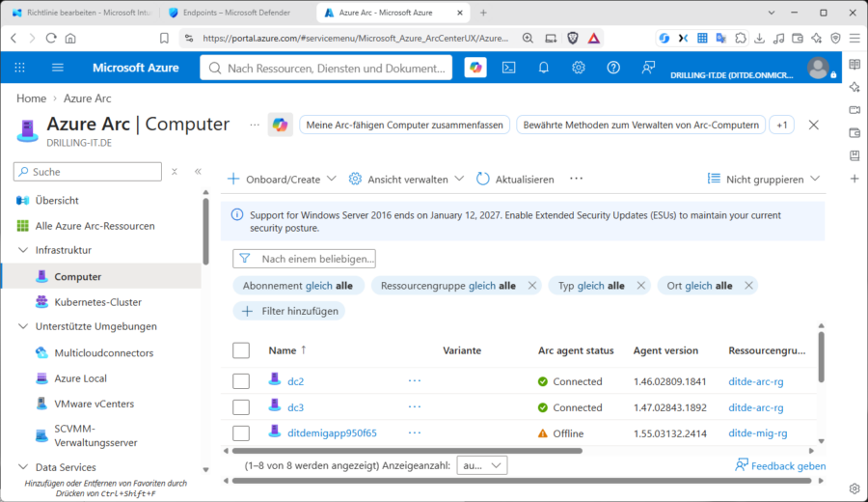Open the Nicht gruppieren grouping dropdown

(x=764, y=179)
